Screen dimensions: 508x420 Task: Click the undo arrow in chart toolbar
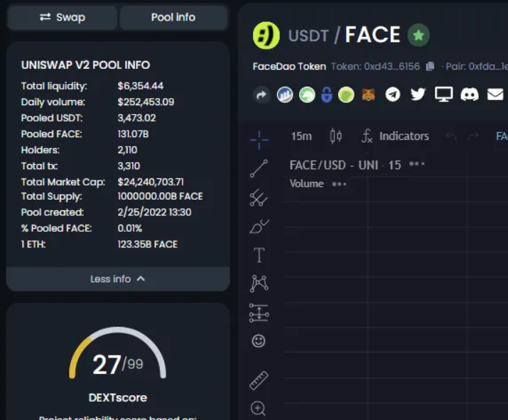[x=451, y=136]
